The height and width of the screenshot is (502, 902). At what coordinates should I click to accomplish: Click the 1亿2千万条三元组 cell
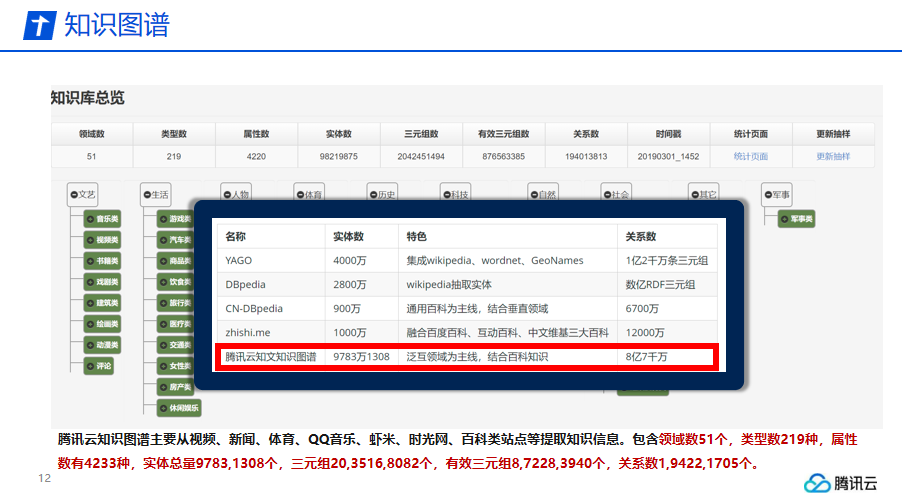click(x=667, y=260)
